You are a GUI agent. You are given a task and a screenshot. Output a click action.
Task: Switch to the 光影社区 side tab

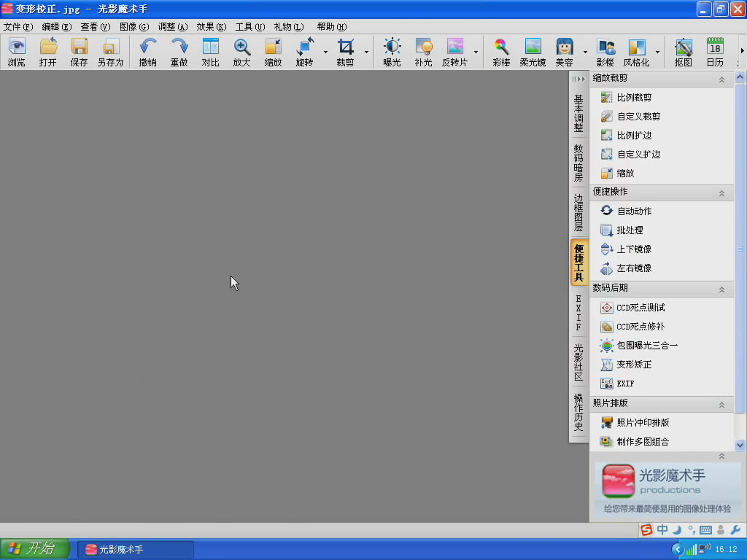click(578, 362)
